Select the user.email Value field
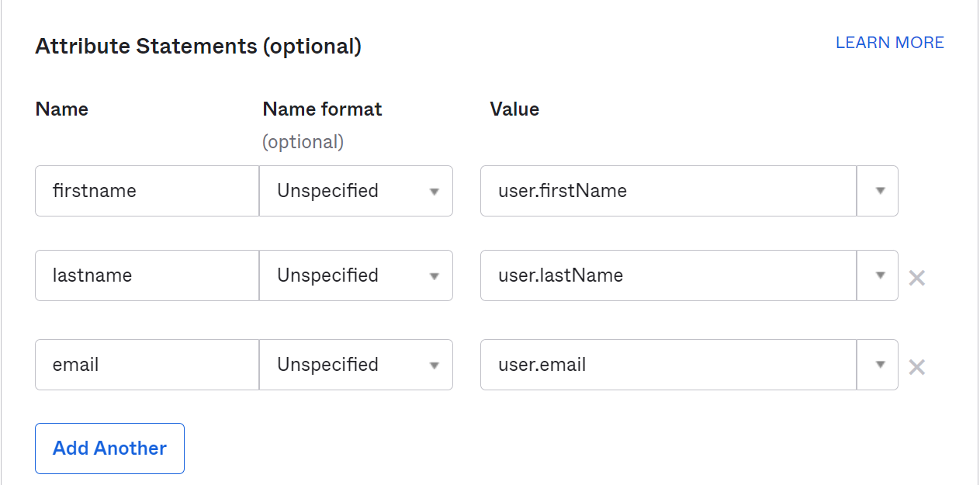The width and height of the screenshot is (980, 485). 667,365
